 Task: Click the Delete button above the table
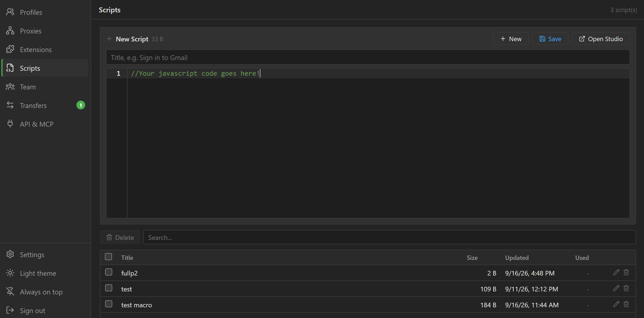coord(120,237)
